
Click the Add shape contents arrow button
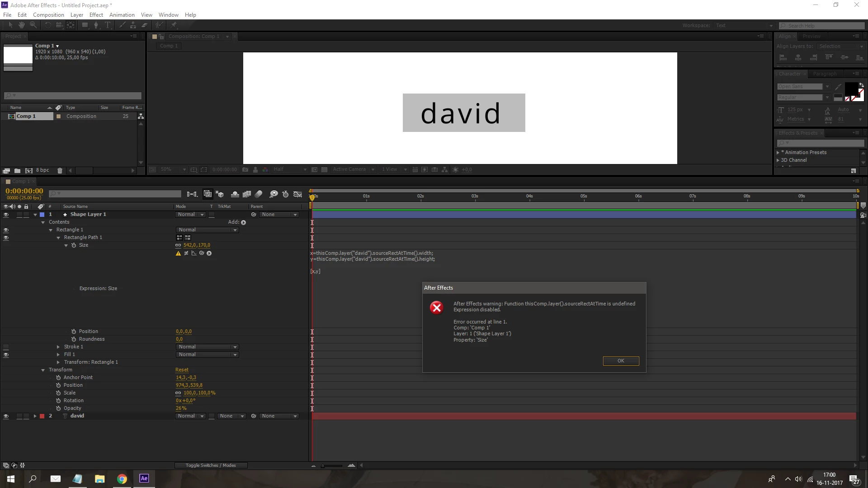pyautogui.click(x=244, y=222)
